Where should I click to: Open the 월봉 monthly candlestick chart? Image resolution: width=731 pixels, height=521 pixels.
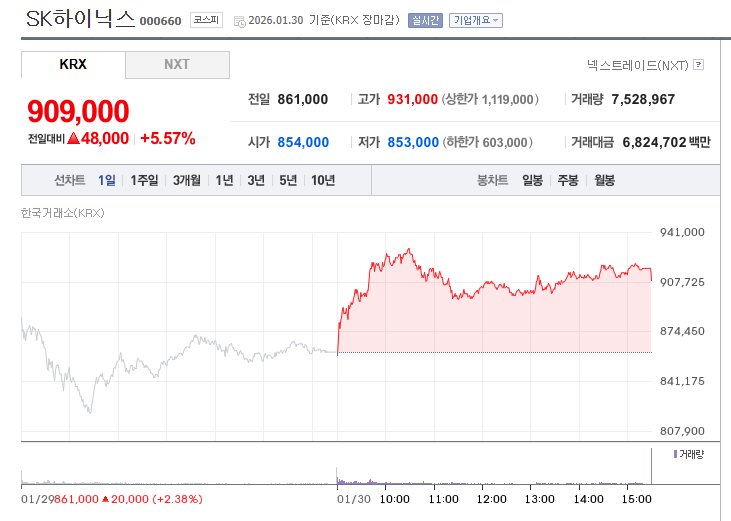(x=604, y=180)
